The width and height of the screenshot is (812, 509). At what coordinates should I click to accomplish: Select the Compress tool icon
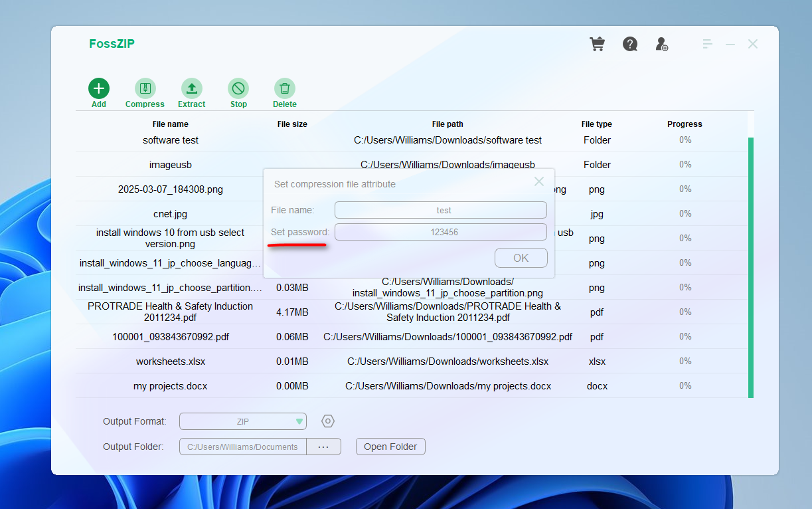click(145, 88)
